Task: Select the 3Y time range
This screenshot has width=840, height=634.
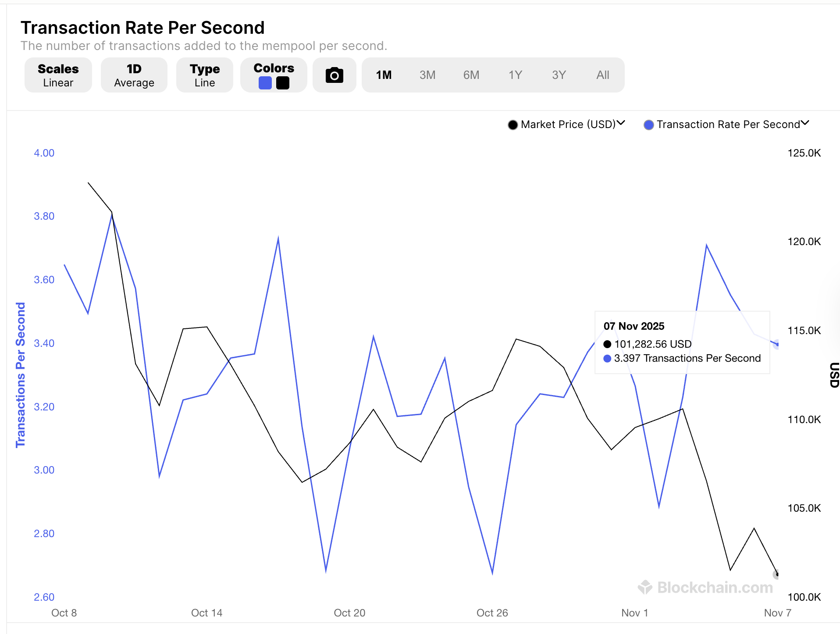Action: point(559,75)
